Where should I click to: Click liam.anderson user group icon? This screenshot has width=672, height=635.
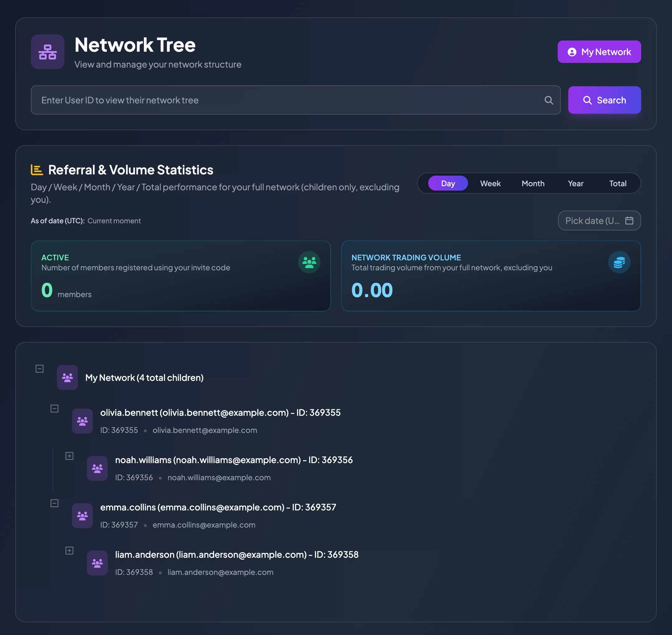97,563
